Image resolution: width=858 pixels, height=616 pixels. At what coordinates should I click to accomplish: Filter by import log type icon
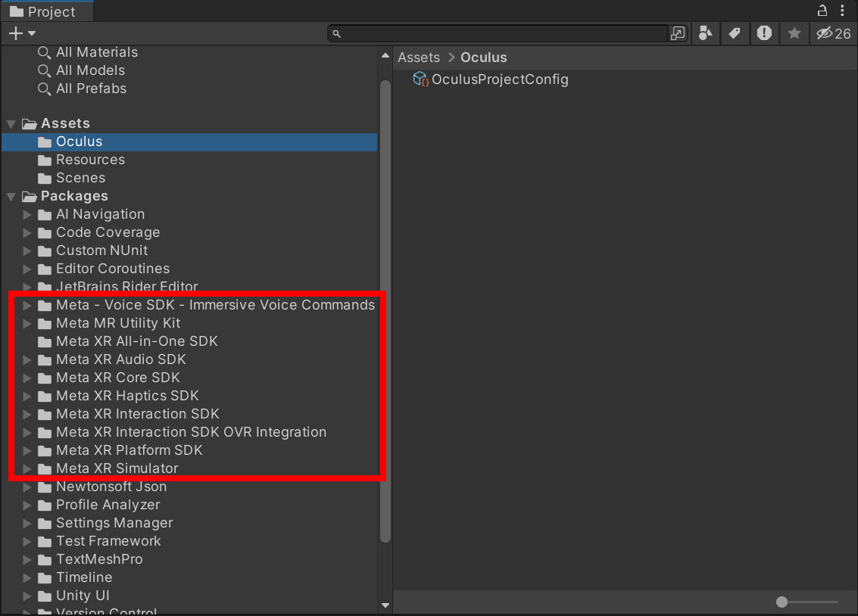coord(764,33)
